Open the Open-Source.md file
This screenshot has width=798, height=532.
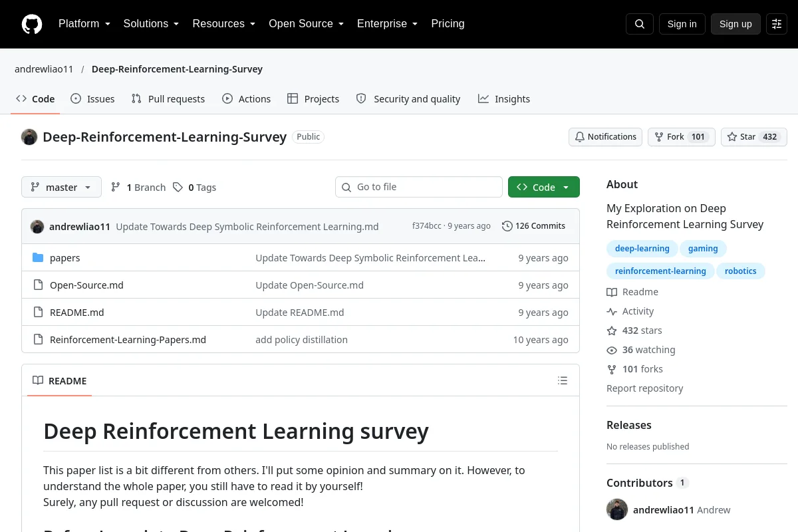[x=86, y=285]
